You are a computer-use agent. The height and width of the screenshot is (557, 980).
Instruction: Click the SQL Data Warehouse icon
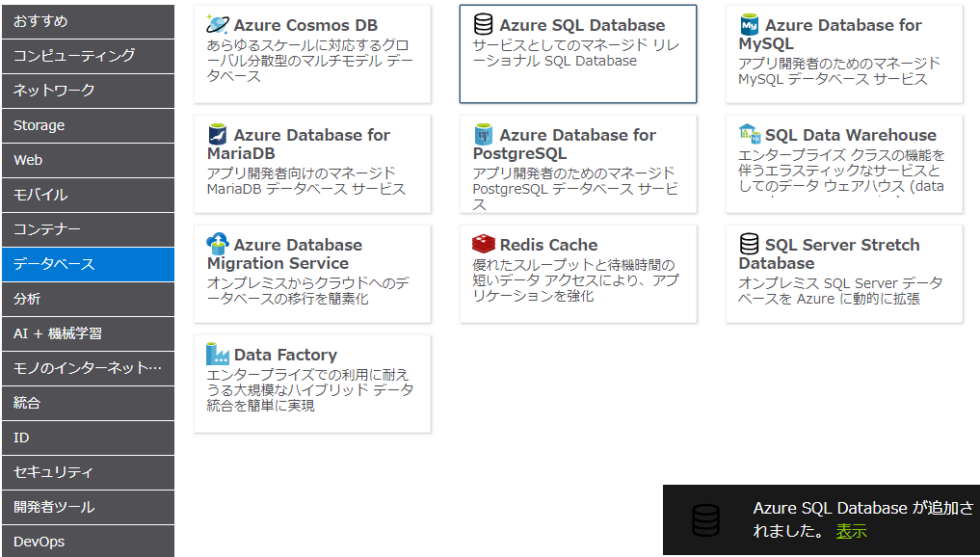(750, 134)
